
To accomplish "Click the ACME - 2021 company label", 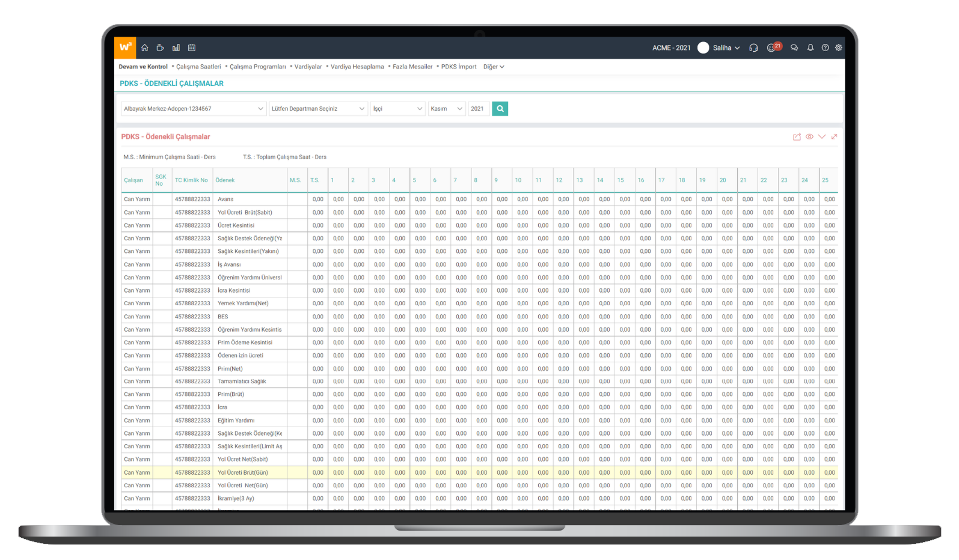I will click(671, 47).
